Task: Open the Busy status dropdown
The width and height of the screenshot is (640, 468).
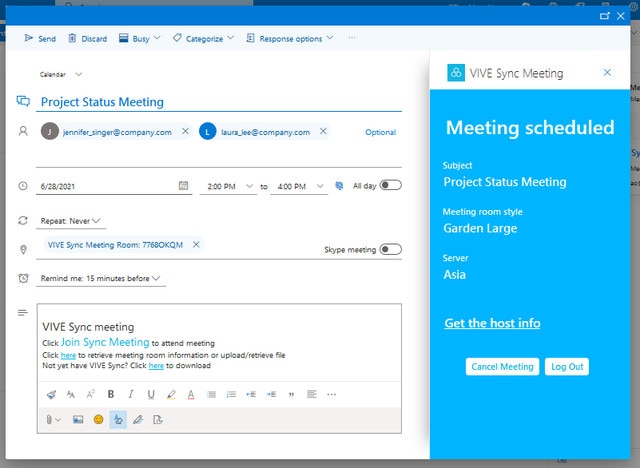Action: 140,38
